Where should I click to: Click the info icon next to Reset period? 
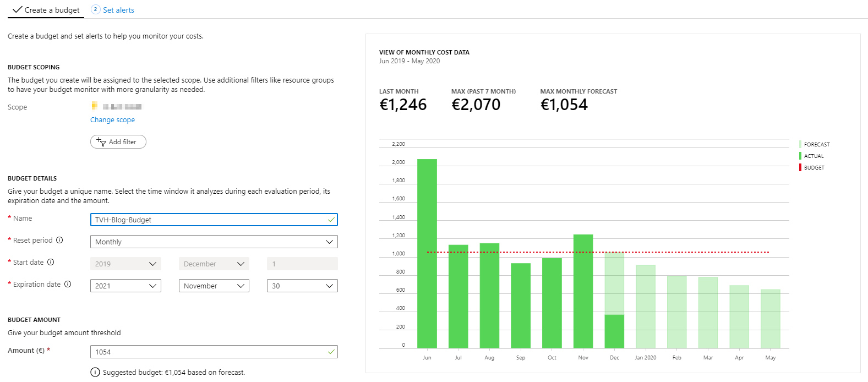coord(59,240)
